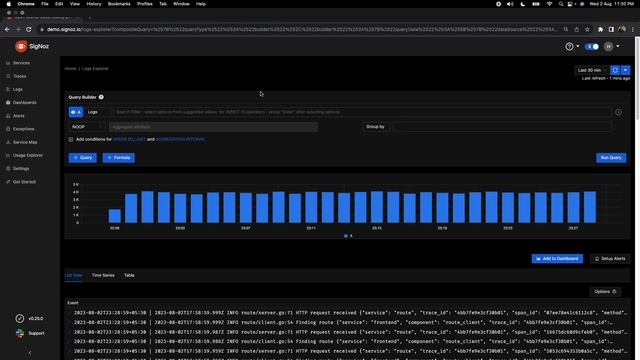Open Settings in the sidebar
Screen dimensions: 640x360
pyautogui.click(x=21, y=169)
